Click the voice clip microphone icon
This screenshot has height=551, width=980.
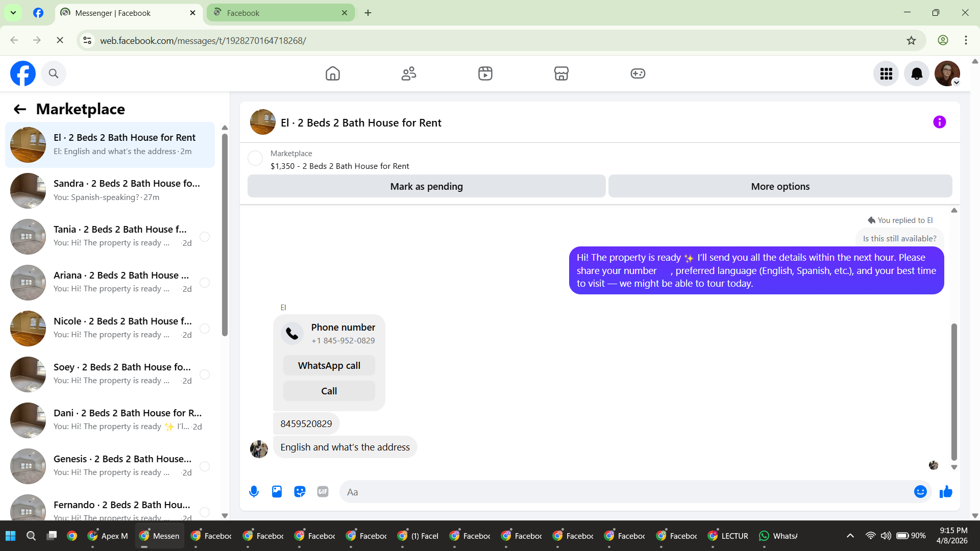[x=254, y=492]
